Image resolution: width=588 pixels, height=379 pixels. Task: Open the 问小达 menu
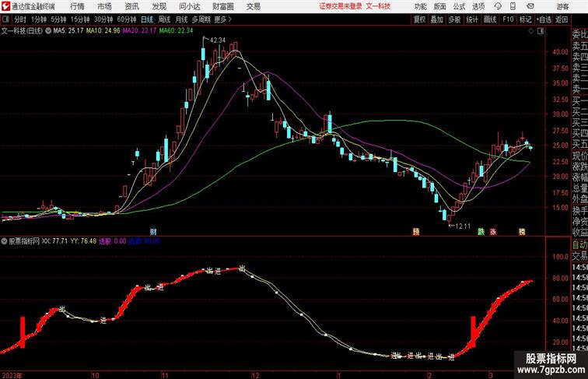pos(189,6)
